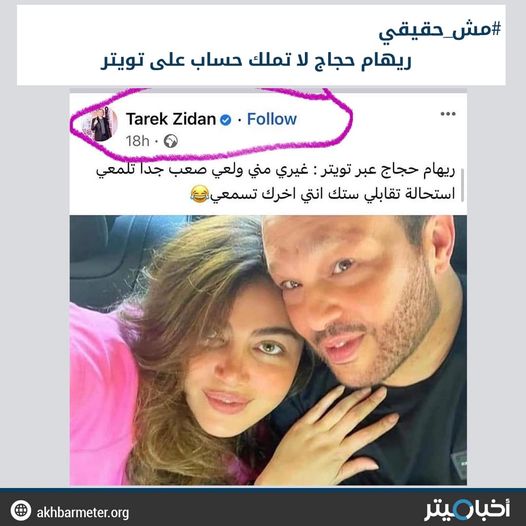The image size is (526, 526).
Task: Click the Akhbarmeter Arabic logo in footer
Action: pyautogui.click(x=467, y=512)
